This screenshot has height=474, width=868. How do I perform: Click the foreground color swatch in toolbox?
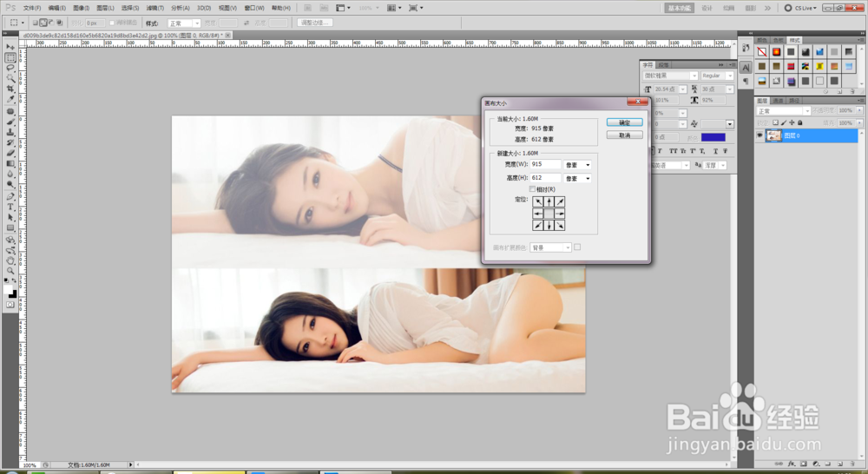click(8, 289)
